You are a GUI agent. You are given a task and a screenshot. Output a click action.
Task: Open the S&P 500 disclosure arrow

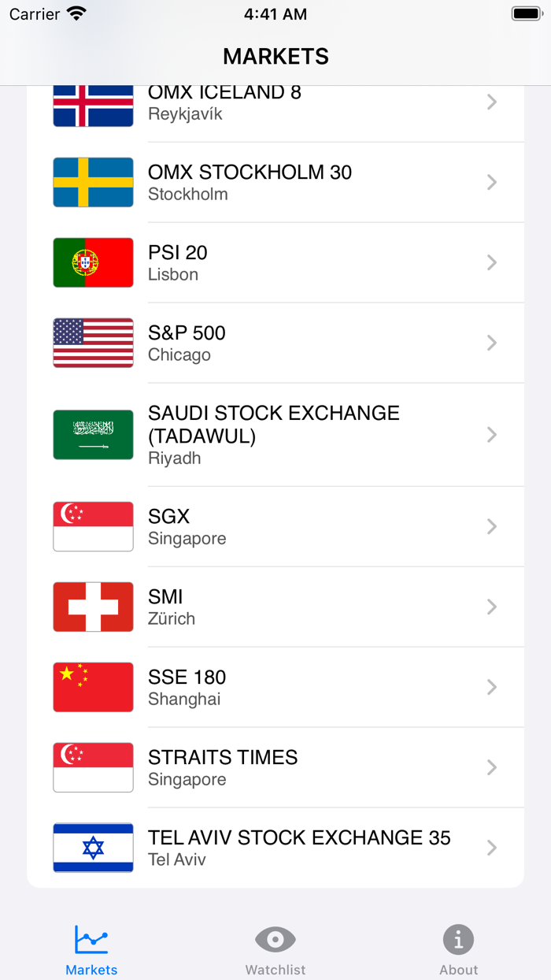point(492,343)
